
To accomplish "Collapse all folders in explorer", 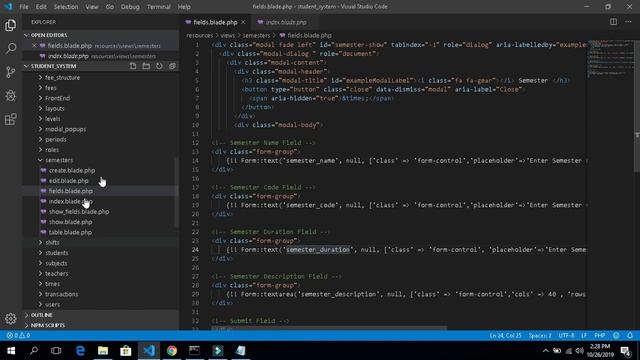I will coord(172,66).
